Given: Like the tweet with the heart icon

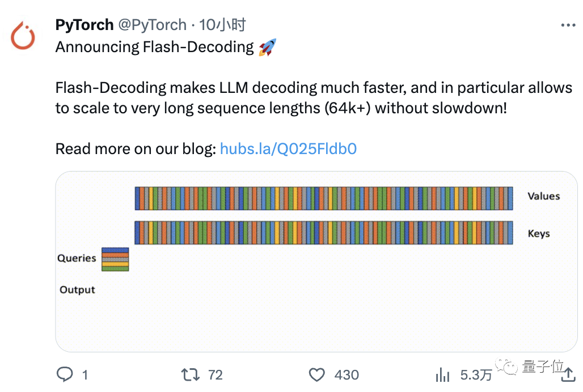Looking at the screenshot, I should (317, 374).
